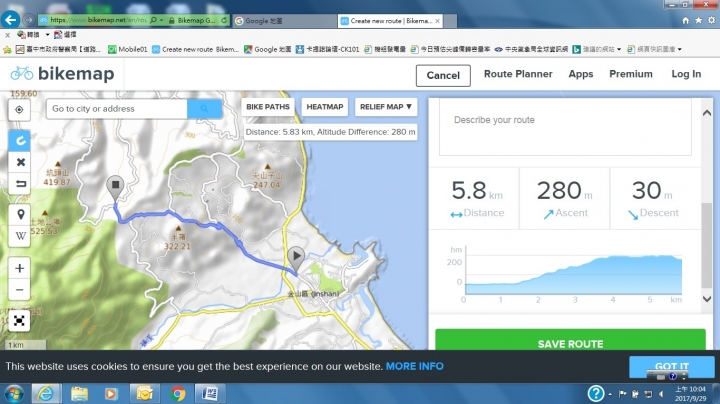Select the route drawing tool icon
This screenshot has width=720, height=404.
coord(20,140)
